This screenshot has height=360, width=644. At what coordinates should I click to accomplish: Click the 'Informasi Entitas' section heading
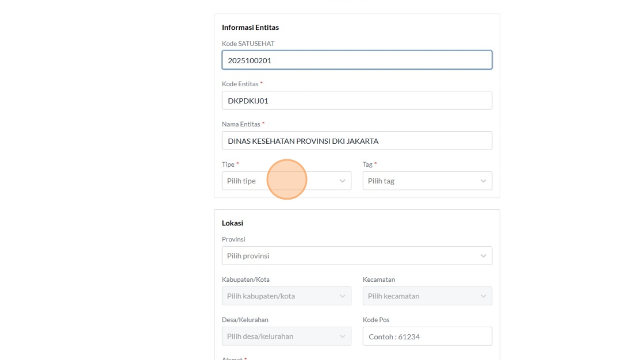coord(250,28)
